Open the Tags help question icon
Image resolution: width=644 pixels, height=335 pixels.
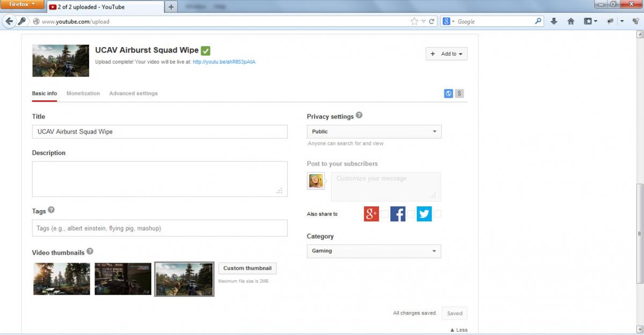[51, 210]
